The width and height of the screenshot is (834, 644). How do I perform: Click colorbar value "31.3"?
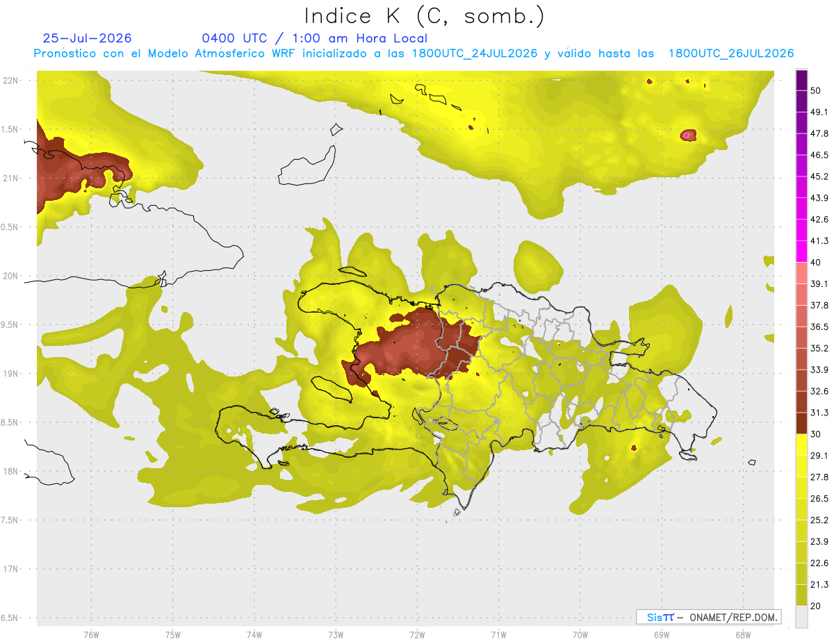819,413
